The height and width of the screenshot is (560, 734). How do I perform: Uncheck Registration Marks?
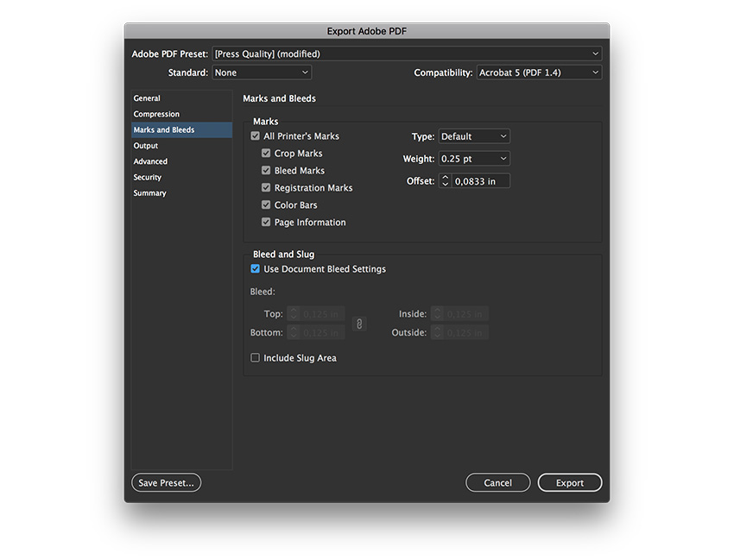click(x=265, y=187)
